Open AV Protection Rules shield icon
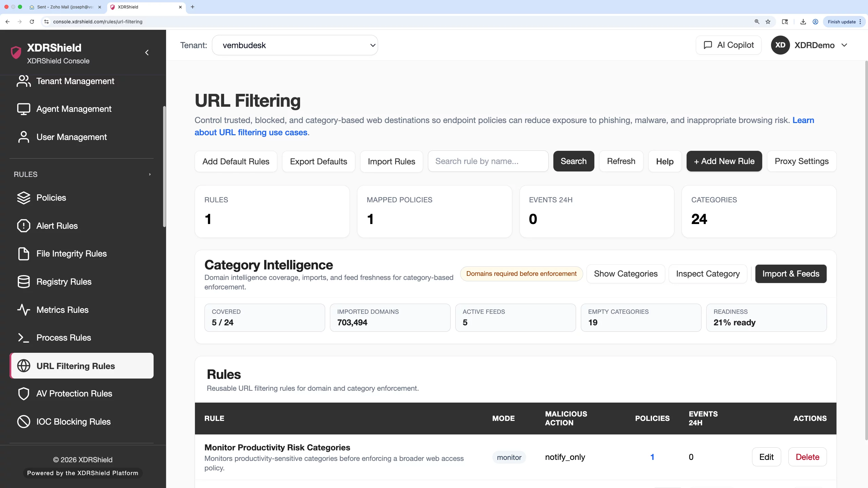 23,394
